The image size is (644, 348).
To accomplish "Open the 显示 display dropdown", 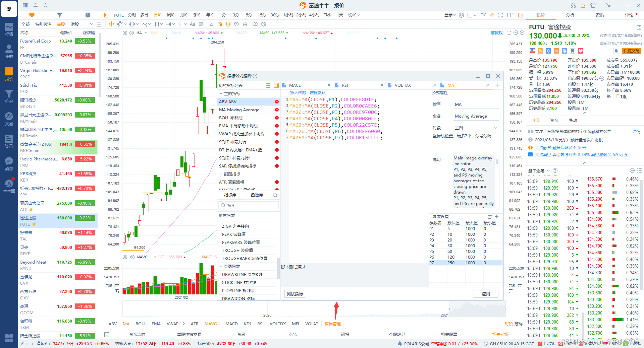I will point(450,15).
